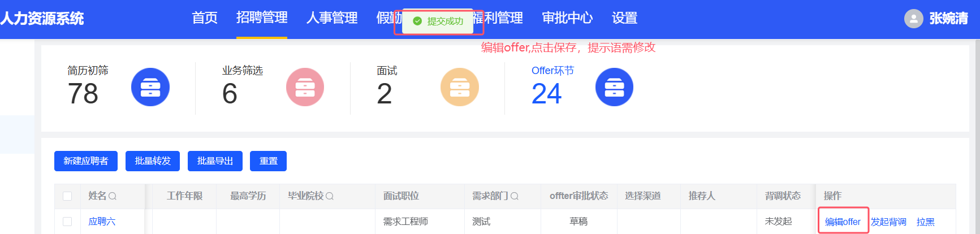Click the 重置 button
Image resolution: width=980 pixels, height=234 pixels.
point(269,161)
